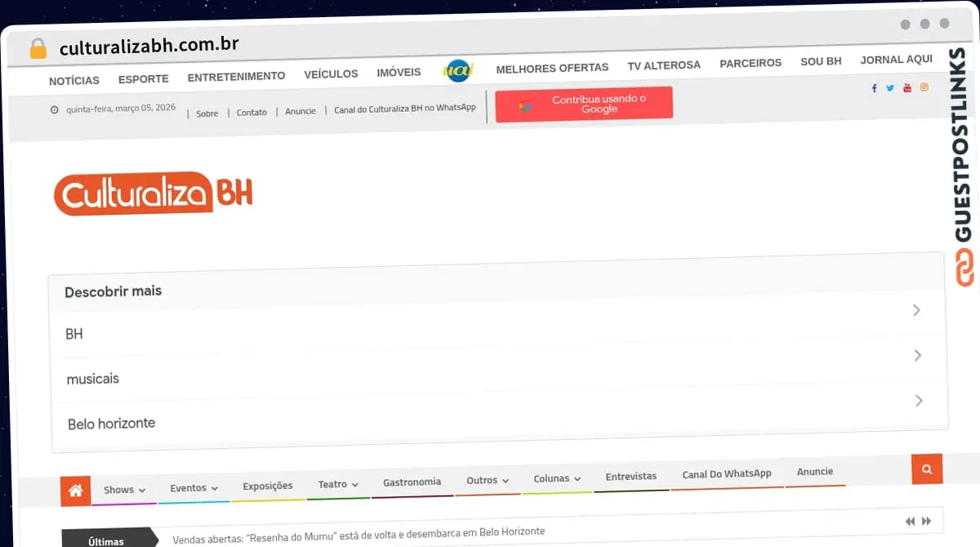The image size is (980, 547).
Task: Click the quinta-feira, março 05, 2026 date
Action: [121, 108]
